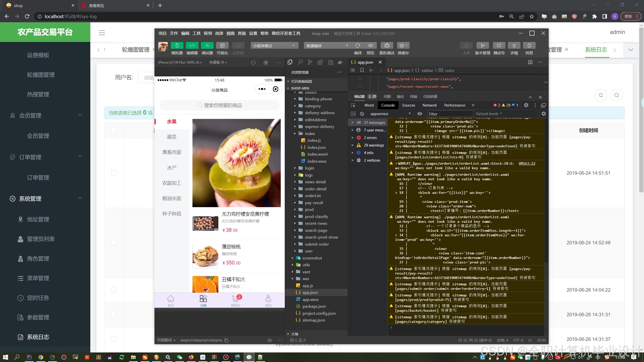
Task: Click the real device debug (真机调试) icon
Action: tap(387, 46)
